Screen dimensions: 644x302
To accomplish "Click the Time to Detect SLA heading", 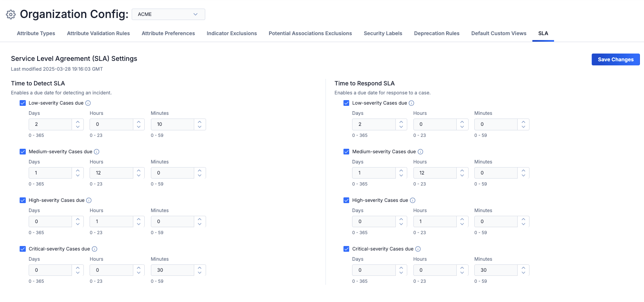I will [38, 83].
